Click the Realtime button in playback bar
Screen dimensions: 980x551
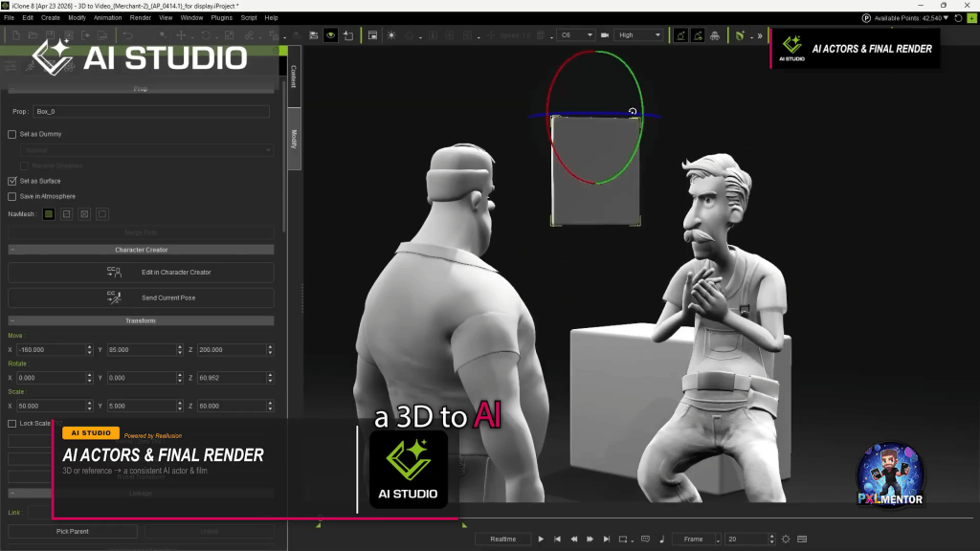pyautogui.click(x=503, y=540)
